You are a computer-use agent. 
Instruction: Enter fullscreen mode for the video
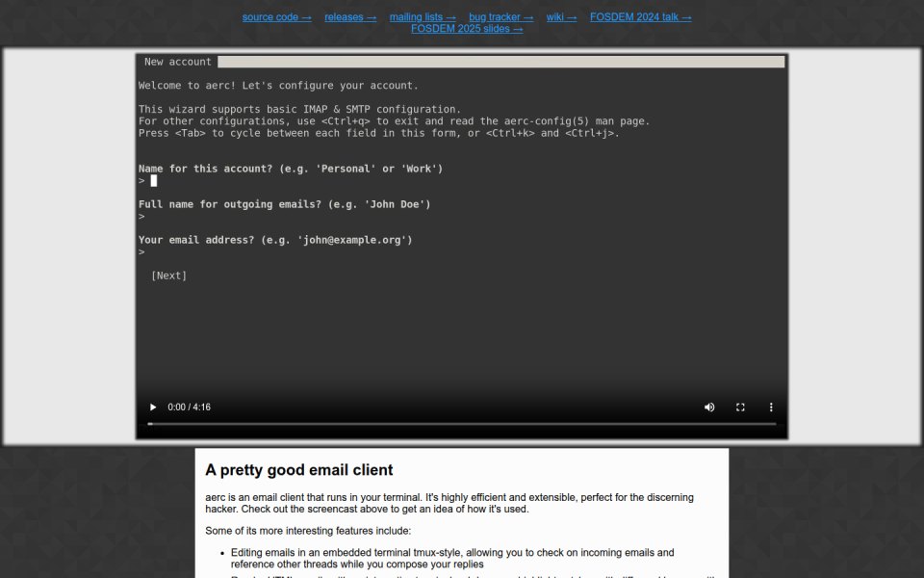pyautogui.click(x=740, y=407)
